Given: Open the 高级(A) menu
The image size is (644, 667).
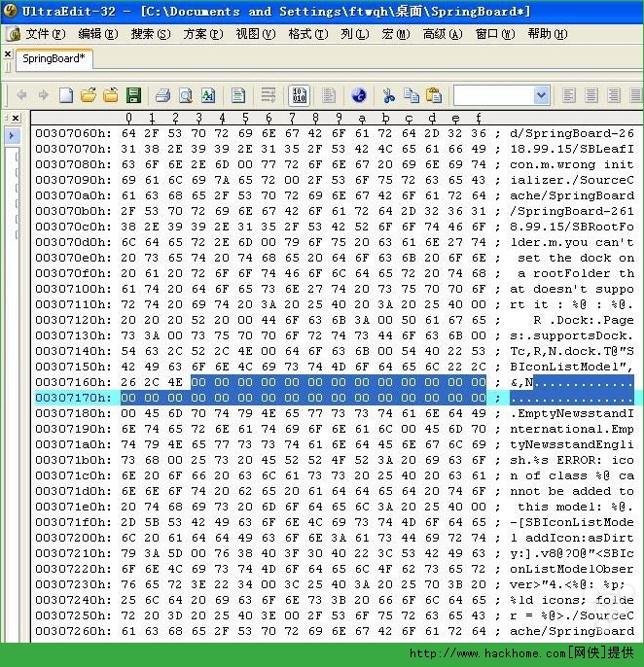Looking at the screenshot, I should click(443, 34).
